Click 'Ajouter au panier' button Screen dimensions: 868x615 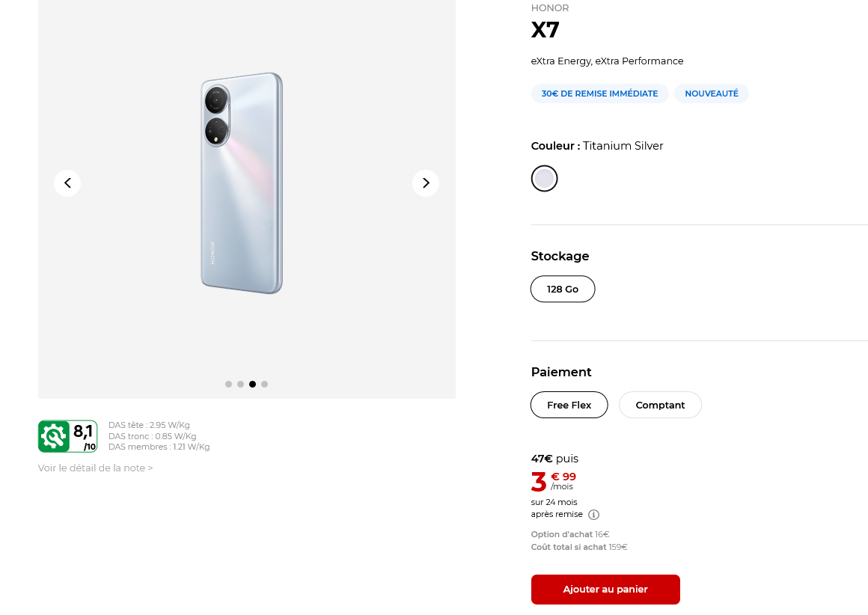click(x=605, y=589)
